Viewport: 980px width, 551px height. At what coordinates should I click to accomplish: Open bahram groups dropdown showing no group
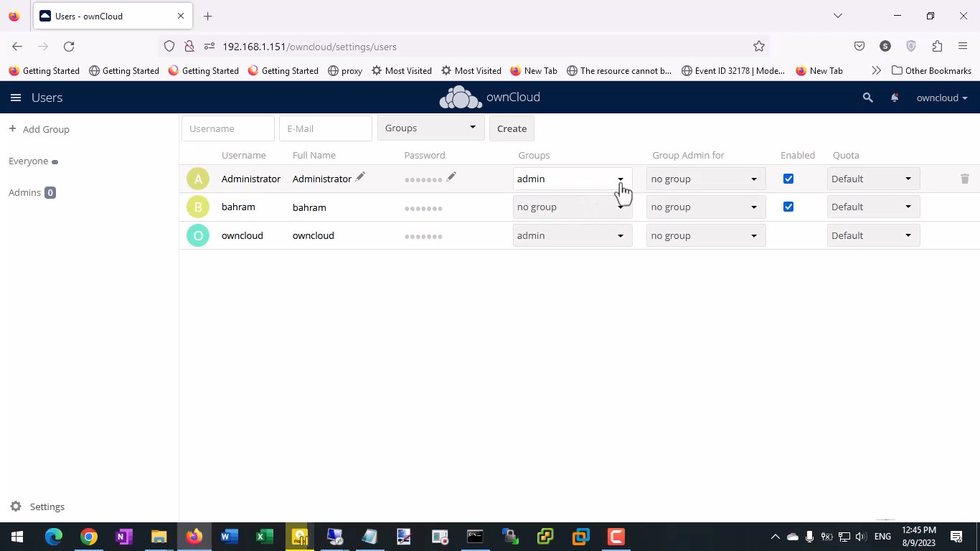point(573,207)
